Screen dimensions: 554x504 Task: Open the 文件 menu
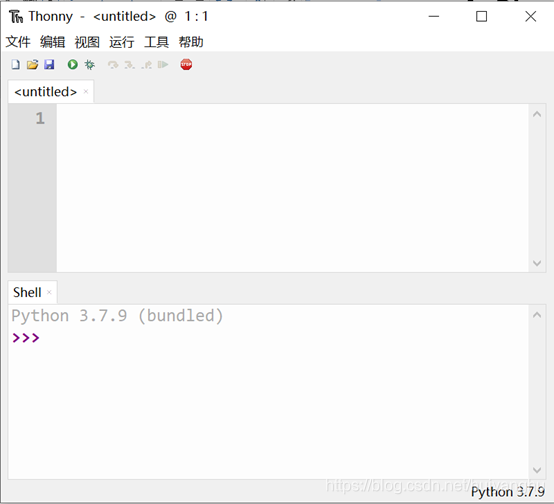click(18, 42)
